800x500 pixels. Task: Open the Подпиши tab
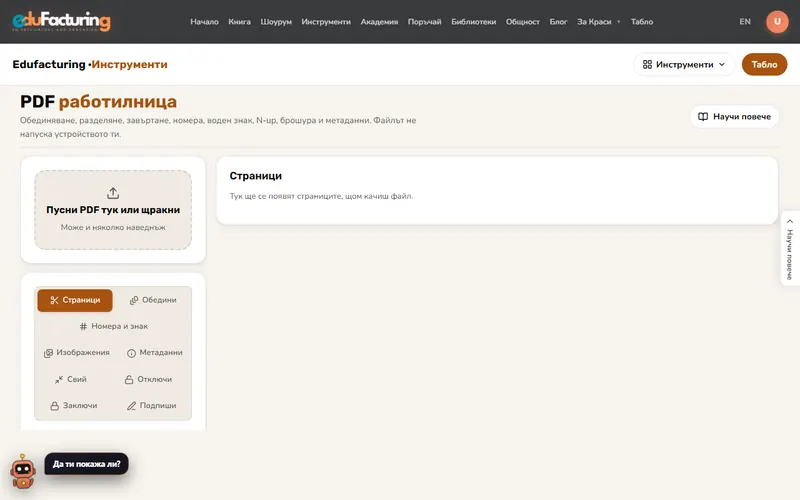[151, 406]
